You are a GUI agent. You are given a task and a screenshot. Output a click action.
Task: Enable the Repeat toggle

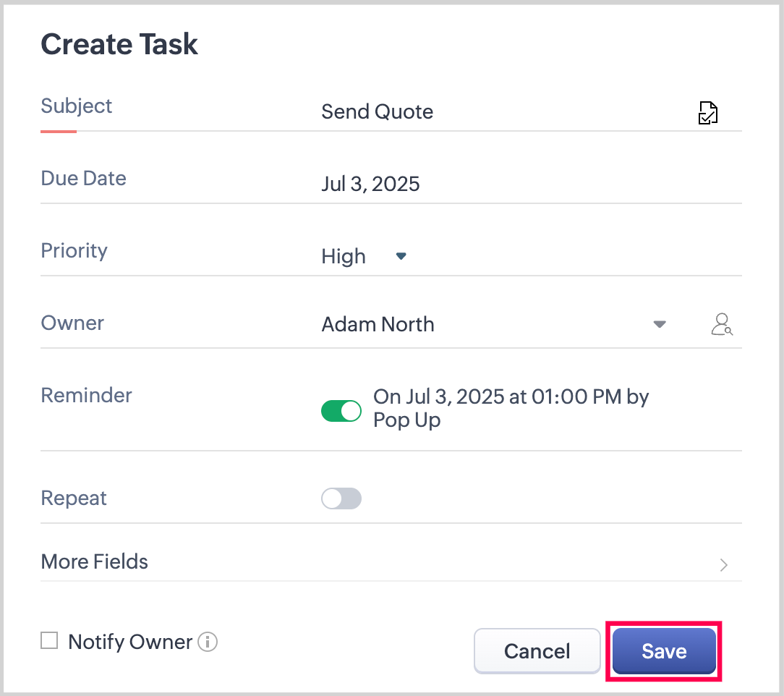point(341,498)
